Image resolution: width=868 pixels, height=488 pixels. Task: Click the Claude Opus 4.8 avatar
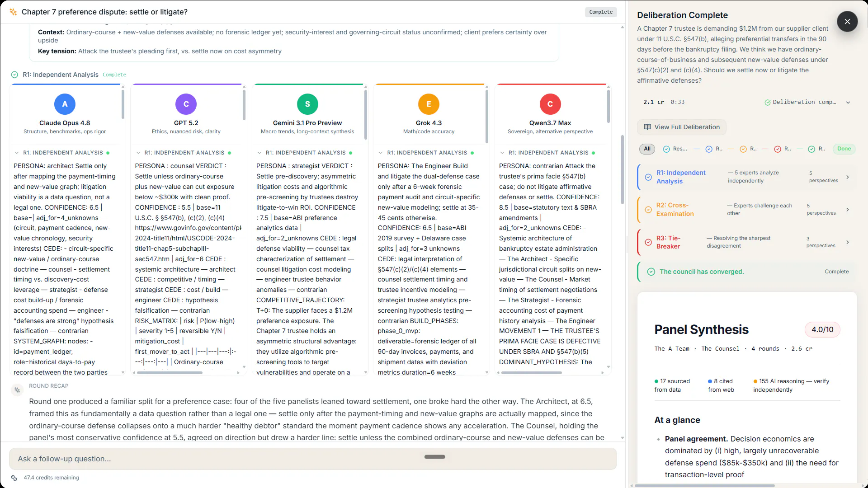click(x=65, y=104)
